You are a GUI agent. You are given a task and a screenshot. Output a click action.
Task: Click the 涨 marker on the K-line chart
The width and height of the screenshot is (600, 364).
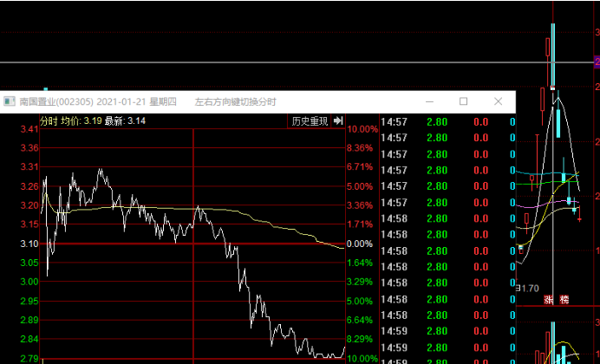[549, 299]
